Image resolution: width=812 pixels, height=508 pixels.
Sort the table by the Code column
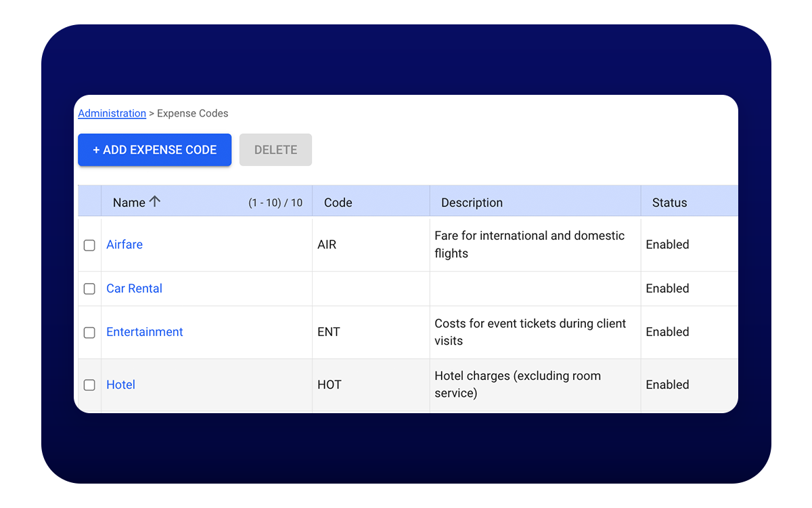pos(338,203)
